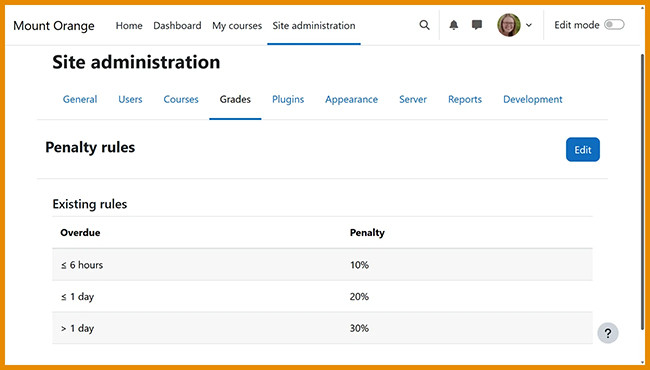Toggle the Edit mode switch
Image resolution: width=650 pixels, height=370 pixels.
click(x=614, y=25)
